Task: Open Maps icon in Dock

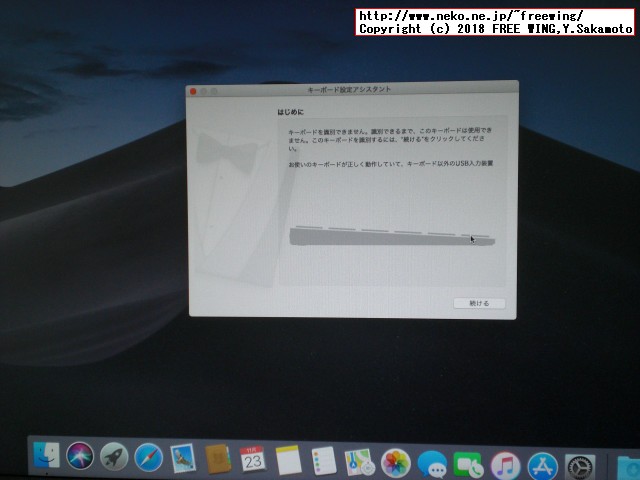Action: [x=359, y=463]
